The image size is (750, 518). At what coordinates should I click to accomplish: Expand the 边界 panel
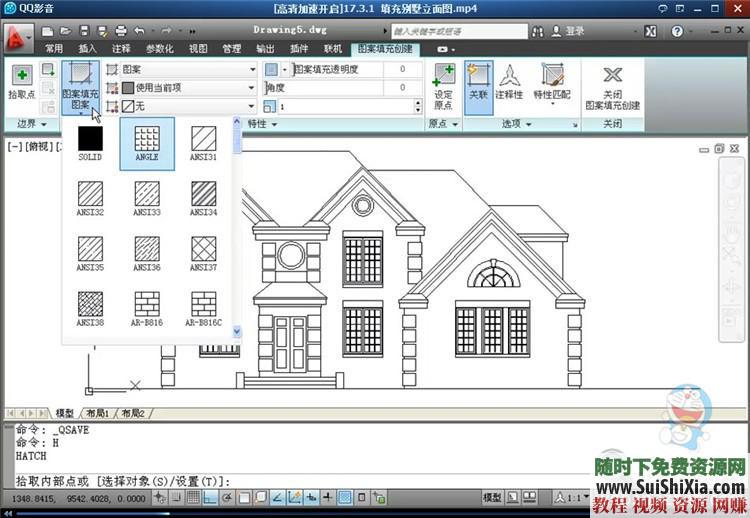tap(32, 124)
